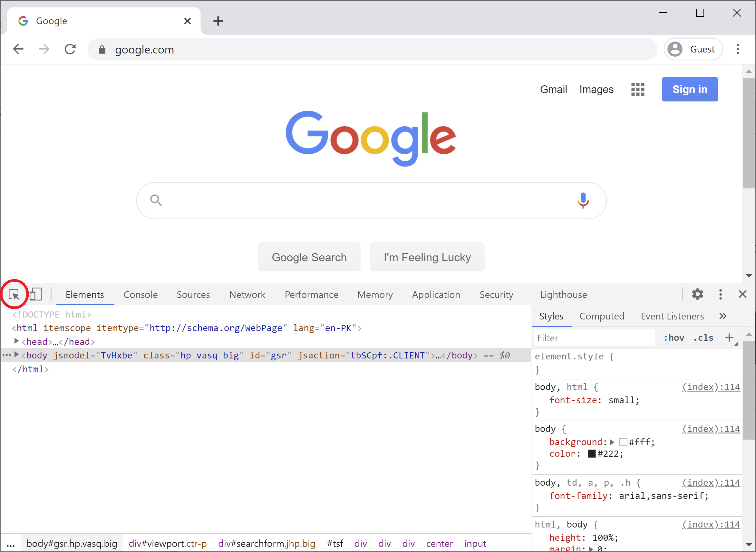This screenshot has width=756, height=552.
Task: Close the DevTools panel
Action: [x=742, y=294]
